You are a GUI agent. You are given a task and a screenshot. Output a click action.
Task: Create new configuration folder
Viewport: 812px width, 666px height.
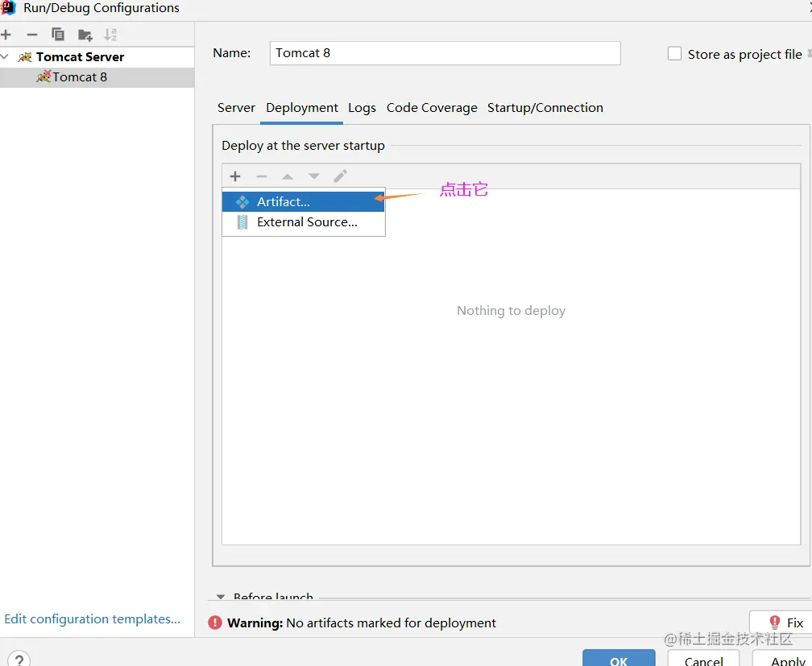[85, 35]
